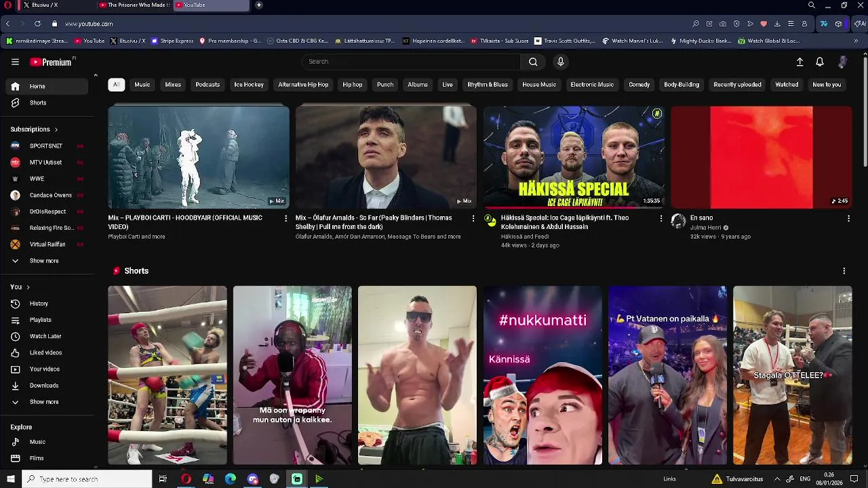Open Opera snapshot camera icon
Image resolution: width=868 pixels, height=488 pixels.
coord(723,24)
